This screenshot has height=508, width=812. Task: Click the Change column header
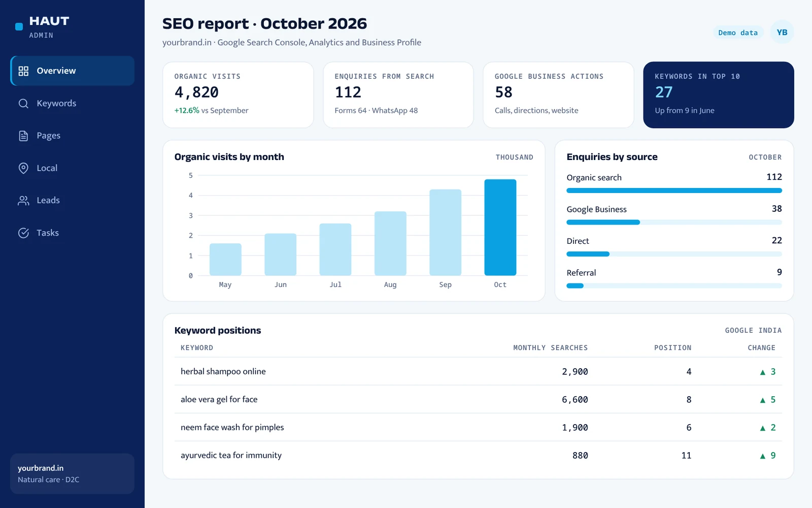[x=761, y=348]
